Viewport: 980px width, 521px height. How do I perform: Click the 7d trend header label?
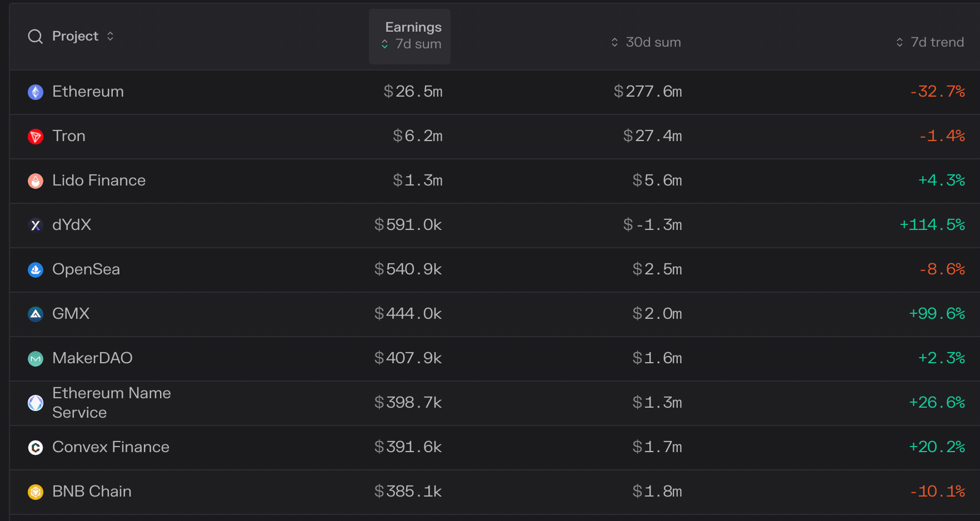tap(937, 42)
